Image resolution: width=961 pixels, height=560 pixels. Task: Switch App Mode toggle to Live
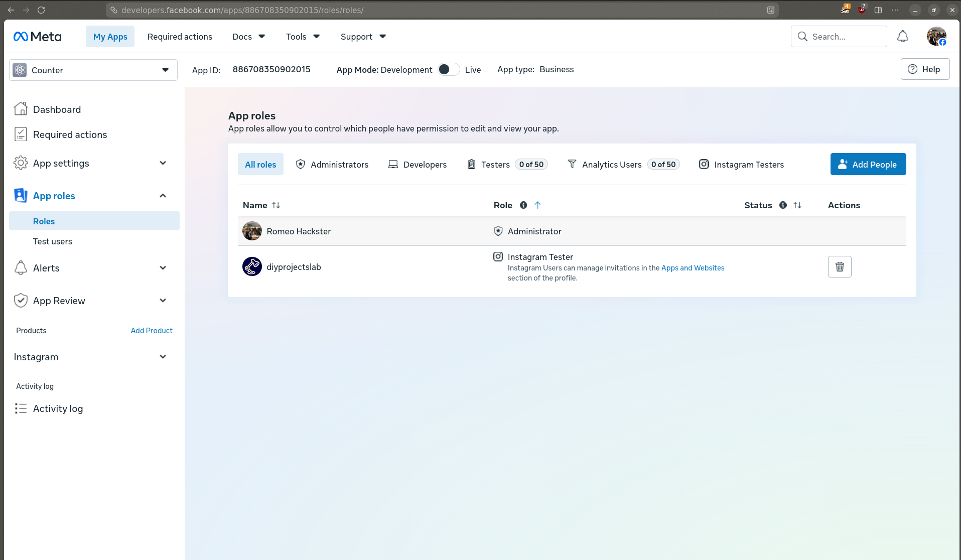pyautogui.click(x=449, y=69)
